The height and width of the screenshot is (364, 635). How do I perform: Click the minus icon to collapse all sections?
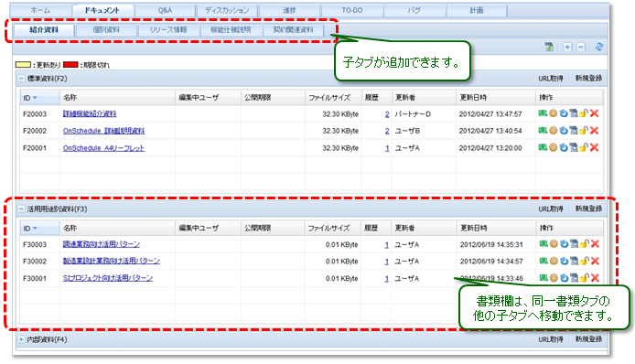coord(581,47)
